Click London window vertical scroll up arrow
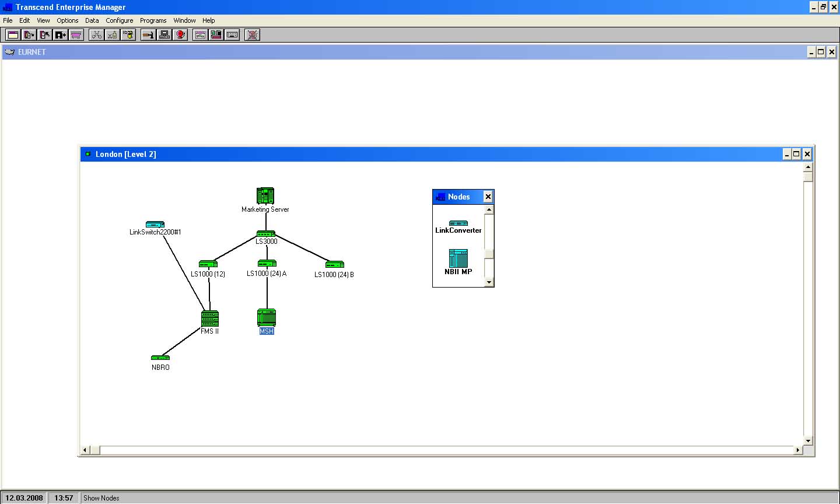This screenshot has width=840, height=504. (x=808, y=167)
